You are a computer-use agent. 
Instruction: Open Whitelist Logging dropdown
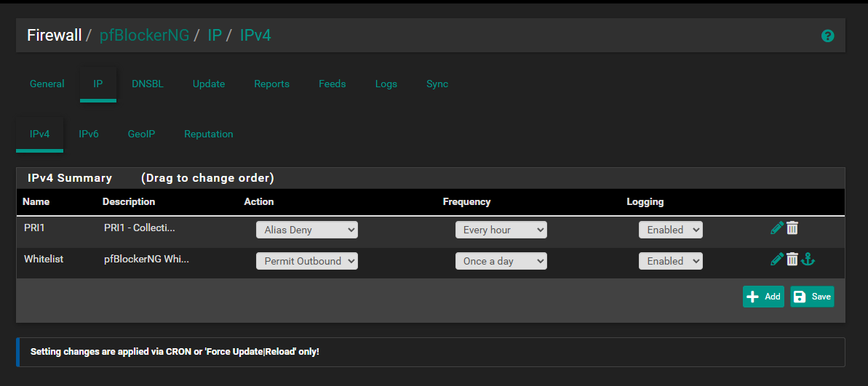pyautogui.click(x=670, y=261)
